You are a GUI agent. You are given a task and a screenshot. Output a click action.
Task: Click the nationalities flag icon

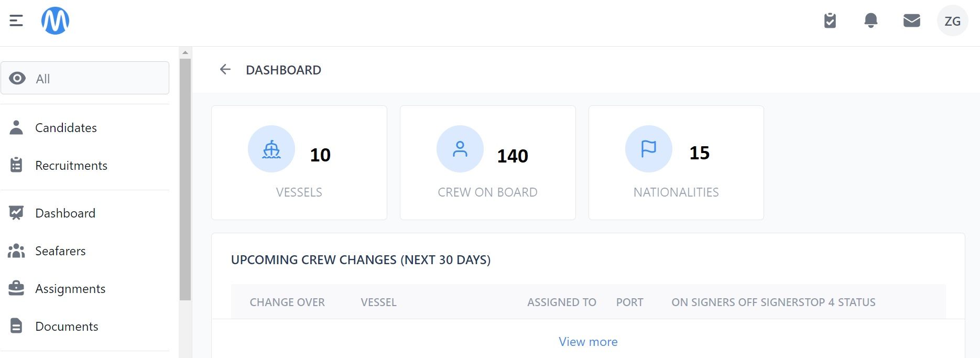pyautogui.click(x=649, y=149)
